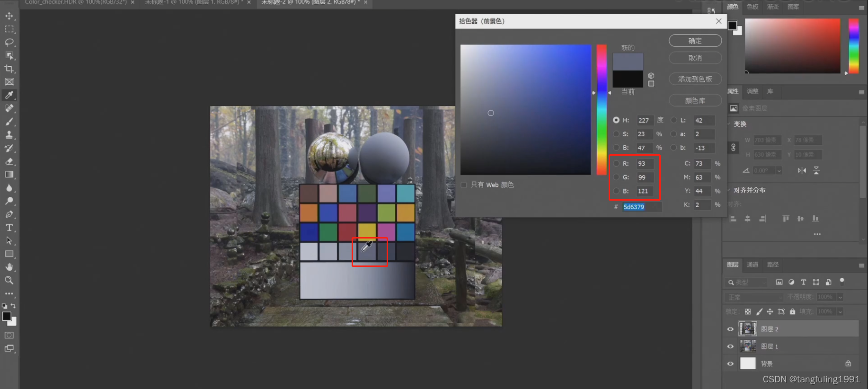Select the R red radio button
Screen dimensions: 868x389
point(616,163)
